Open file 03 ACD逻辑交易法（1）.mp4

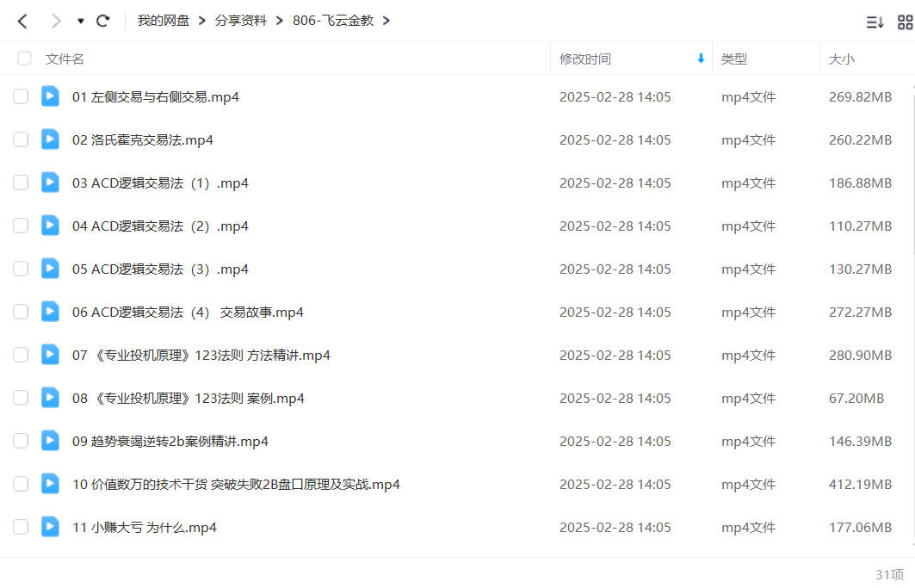click(160, 183)
